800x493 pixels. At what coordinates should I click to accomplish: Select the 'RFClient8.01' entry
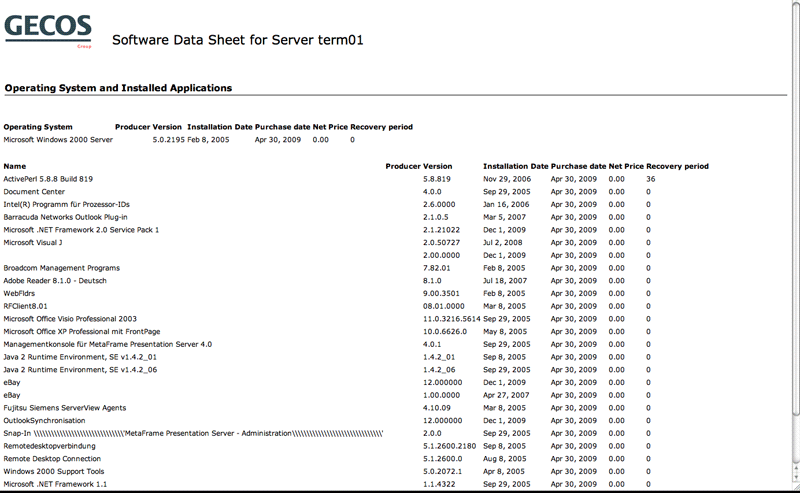pyautogui.click(x=26, y=307)
